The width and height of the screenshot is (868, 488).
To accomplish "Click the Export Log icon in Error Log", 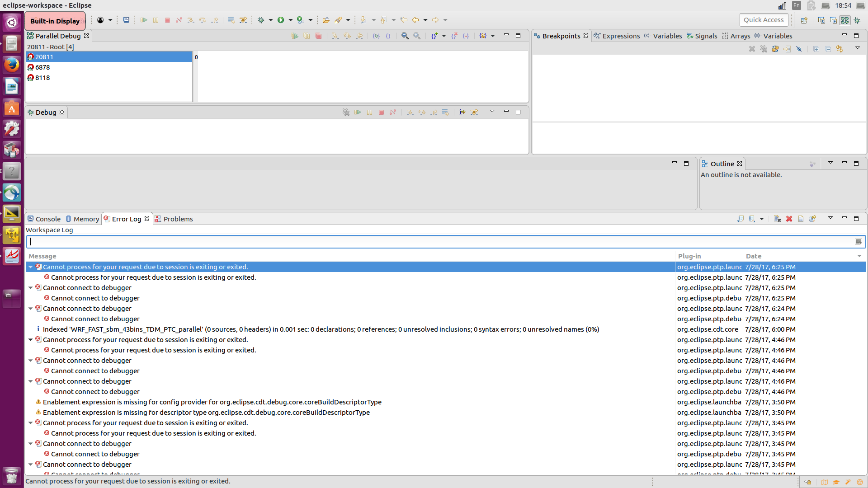I will pos(740,219).
